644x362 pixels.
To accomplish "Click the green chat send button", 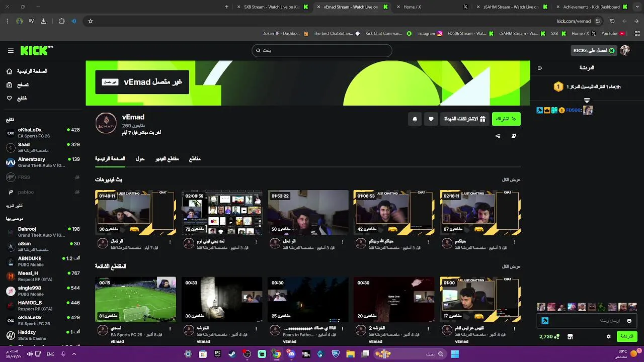I will coord(627,336).
